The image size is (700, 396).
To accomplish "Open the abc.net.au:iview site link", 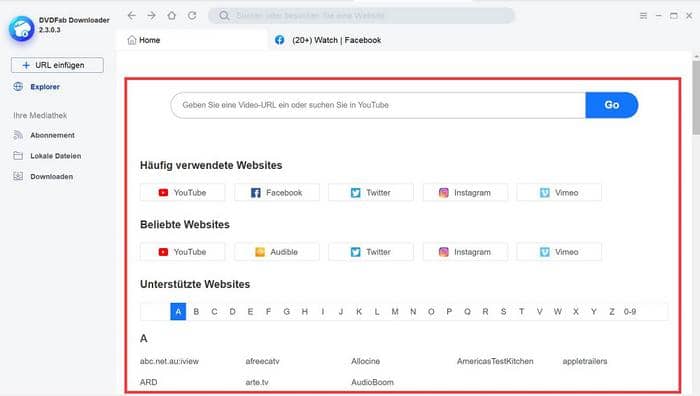I will click(169, 361).
